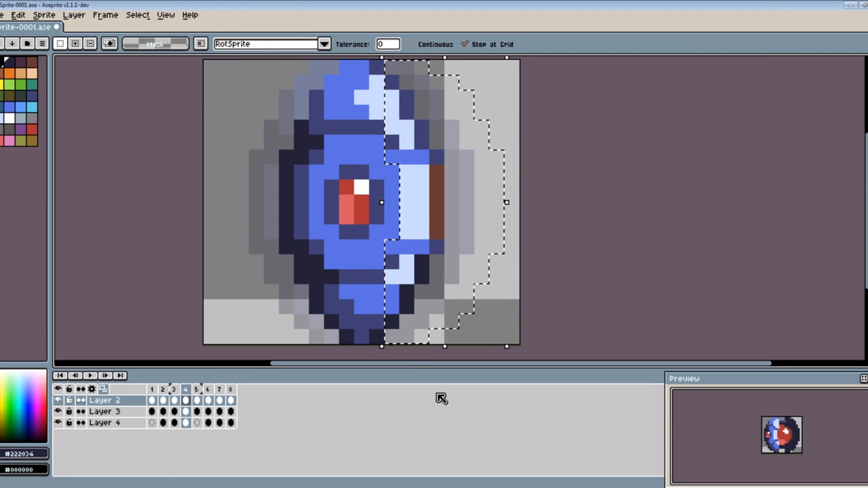Viewport: 868px width, 488px height.
Task: Pick the white palette swatch
Action: (x=9, y=118)
